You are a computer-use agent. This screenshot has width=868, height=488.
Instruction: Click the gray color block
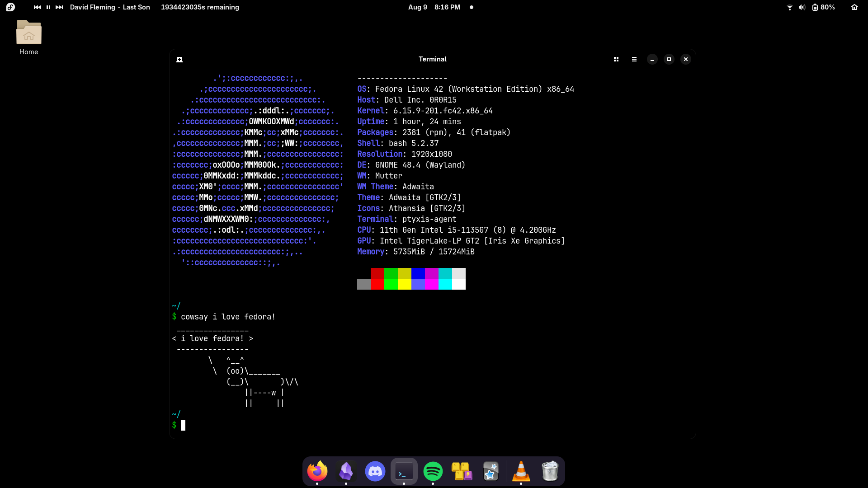[364, 284]
